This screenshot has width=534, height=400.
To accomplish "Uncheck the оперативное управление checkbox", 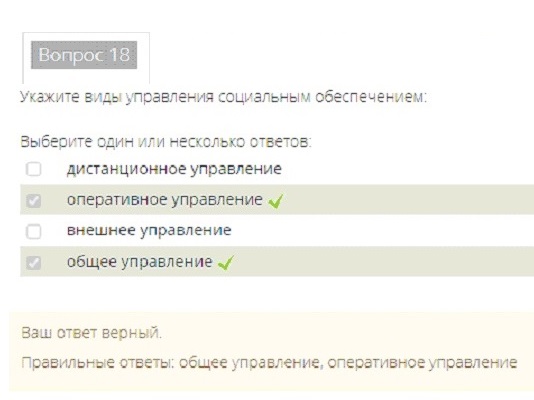I will 33,201.
